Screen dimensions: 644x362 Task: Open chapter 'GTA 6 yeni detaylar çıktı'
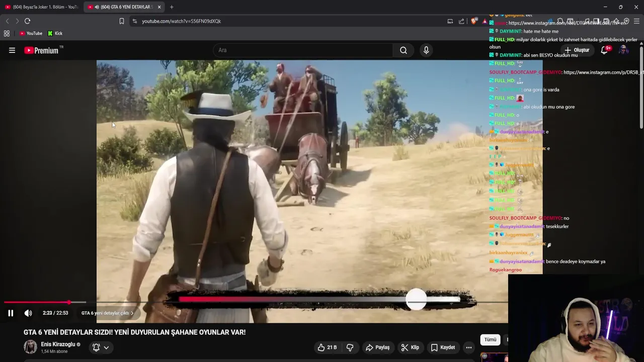108,313
